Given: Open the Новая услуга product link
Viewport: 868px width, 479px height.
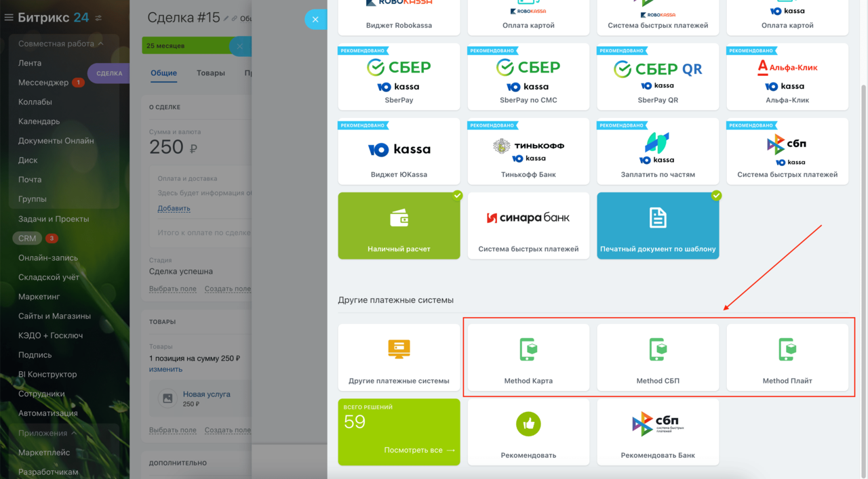Looking at the screenshot, I should pos(207,394).
